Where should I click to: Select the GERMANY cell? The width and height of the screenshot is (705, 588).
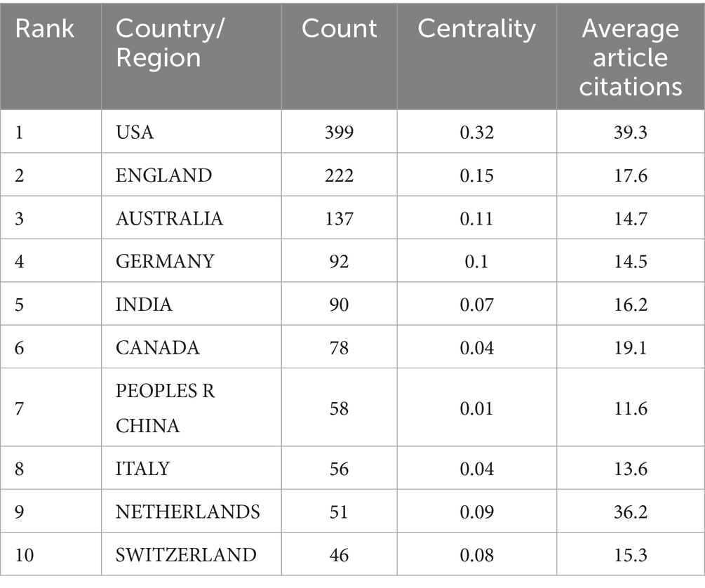(165, 261)
